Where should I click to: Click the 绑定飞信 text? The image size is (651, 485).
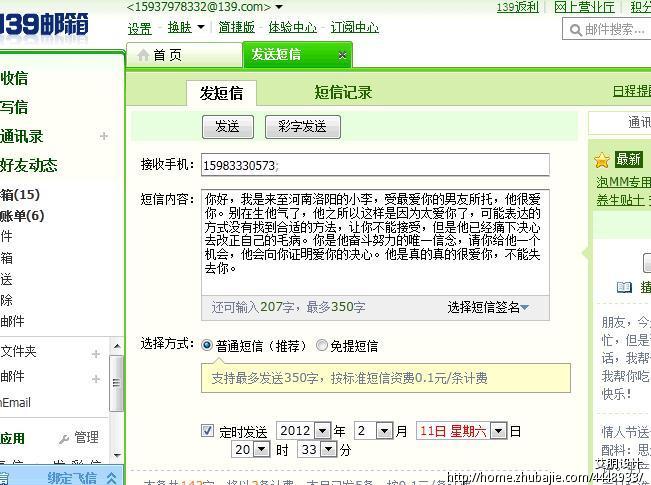point(72,478)
